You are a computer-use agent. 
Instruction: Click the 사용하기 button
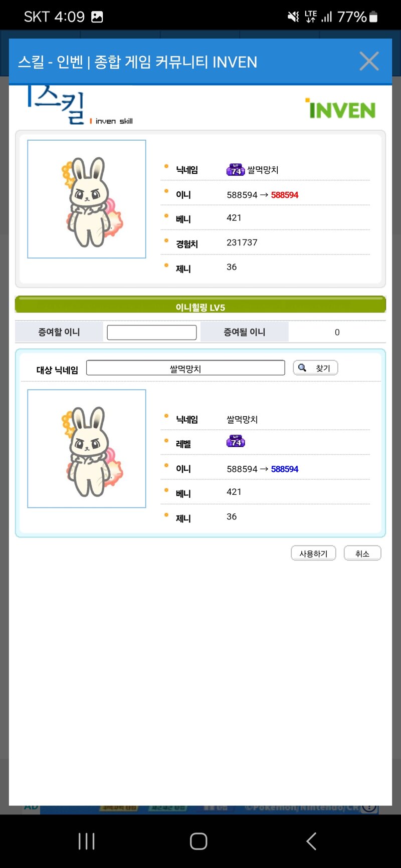313,553
